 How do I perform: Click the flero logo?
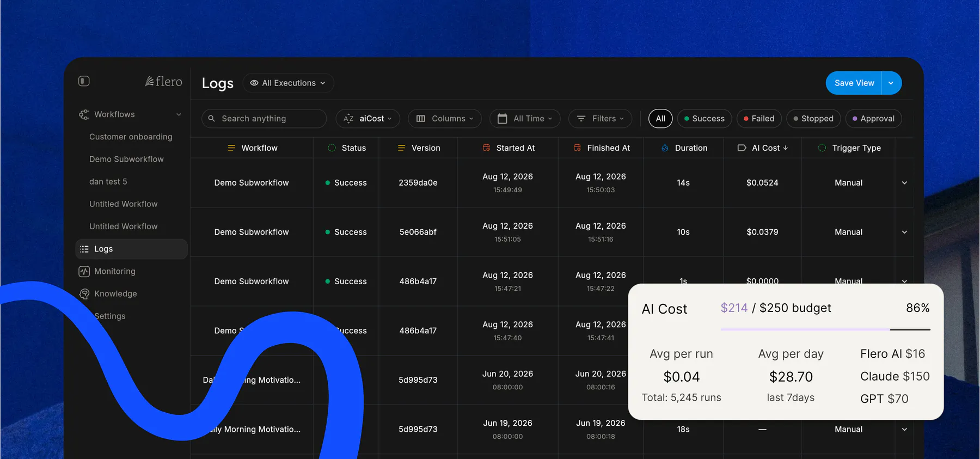coord(163,82)
